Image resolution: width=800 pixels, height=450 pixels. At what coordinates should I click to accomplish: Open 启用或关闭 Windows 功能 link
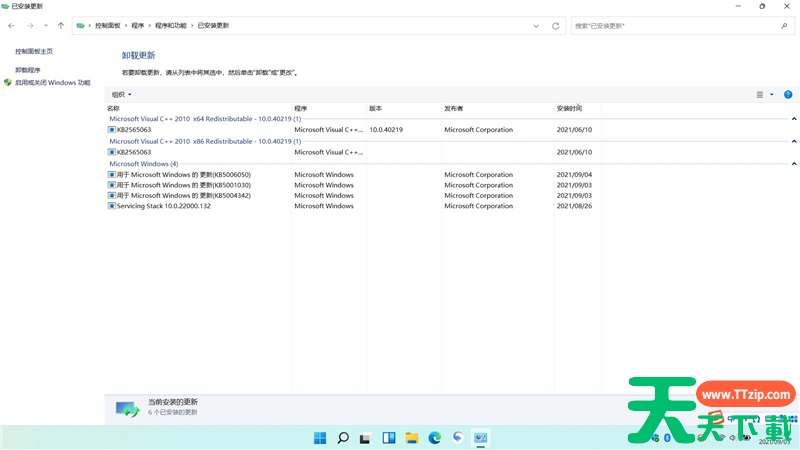pyautogui.click(x=52, y=83)
